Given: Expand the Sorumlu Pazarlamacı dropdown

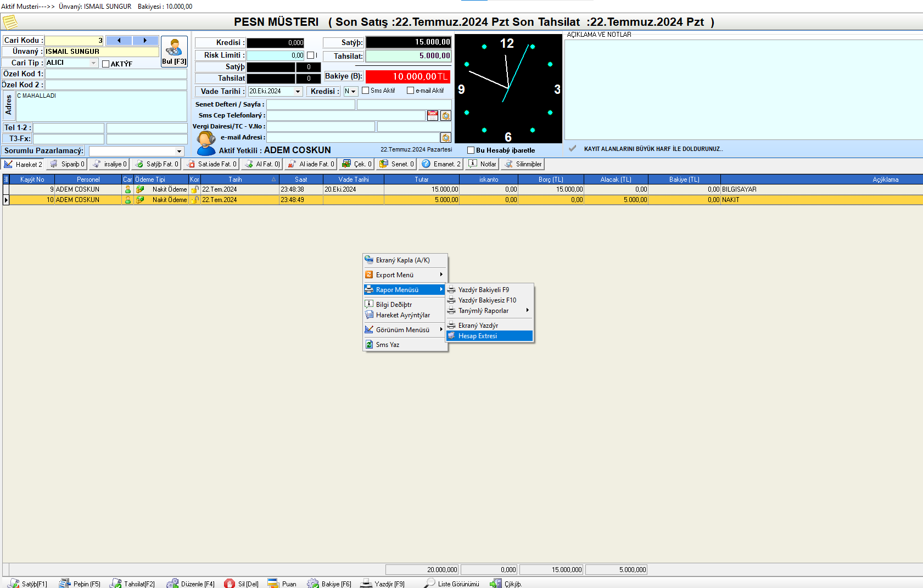Looking at the screenshot, I should [x=179, y=151].
